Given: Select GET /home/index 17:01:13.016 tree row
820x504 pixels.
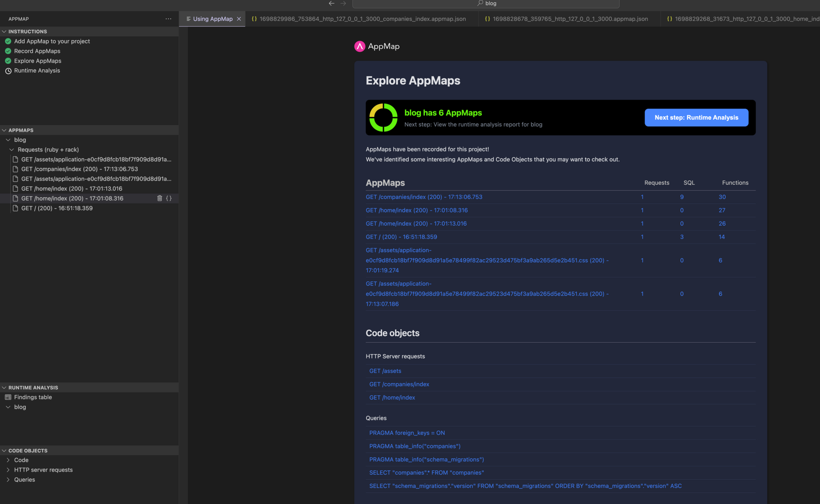Looking at the screenshot, I should coord(89,189).
